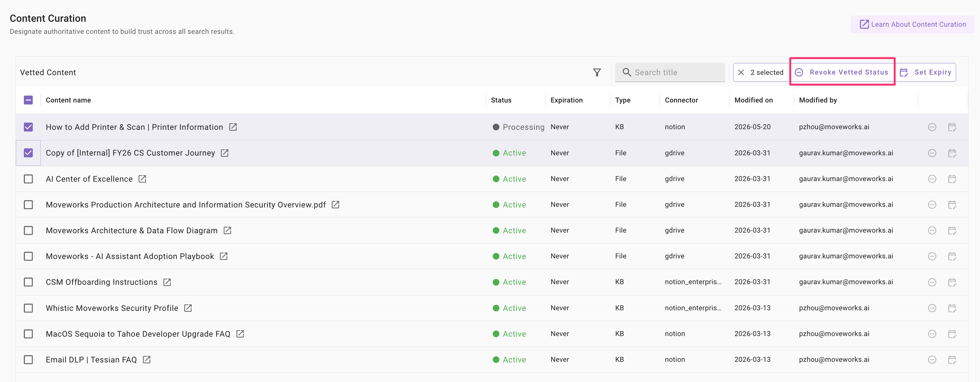Viewport: 980px width, 382px height.
Task: Check Moveworks AI Assistant Adoption Playbook row
Action: pyautogui.click(x=28, y=257)
